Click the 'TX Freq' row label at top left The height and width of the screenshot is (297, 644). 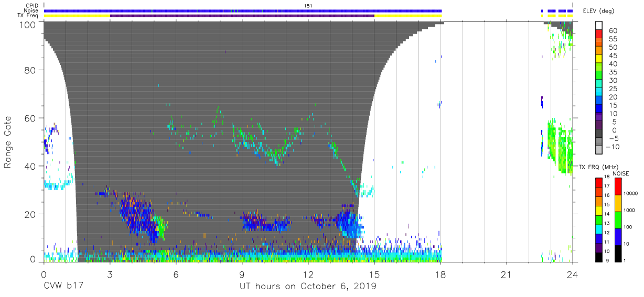point(28,16)
